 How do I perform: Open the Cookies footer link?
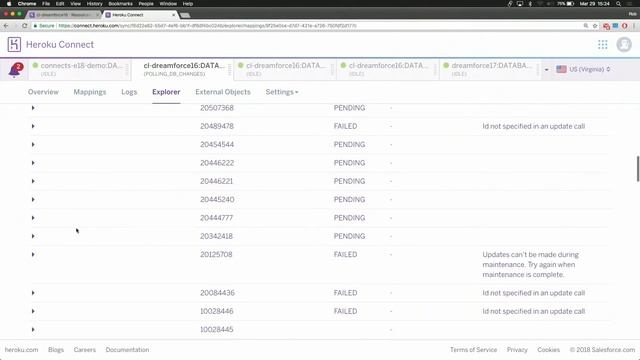coord(549,350)
